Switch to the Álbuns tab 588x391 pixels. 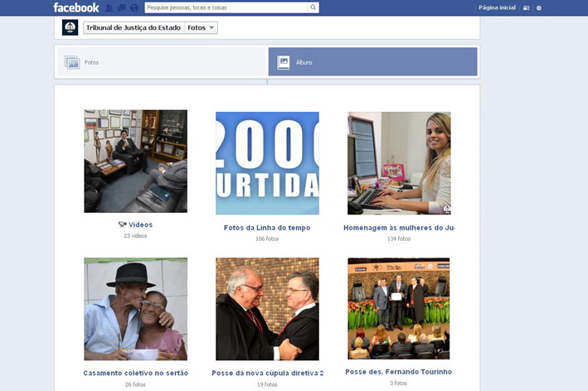(372, 62)
